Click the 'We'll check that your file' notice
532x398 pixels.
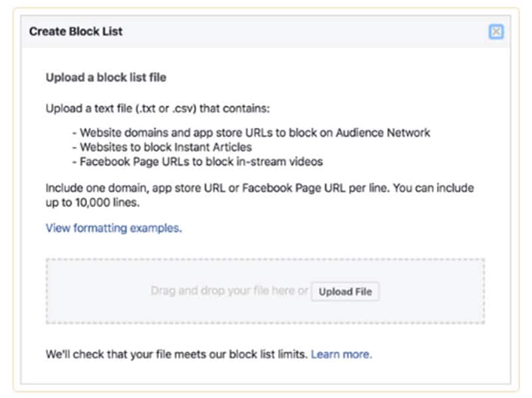tap(176, 355)
